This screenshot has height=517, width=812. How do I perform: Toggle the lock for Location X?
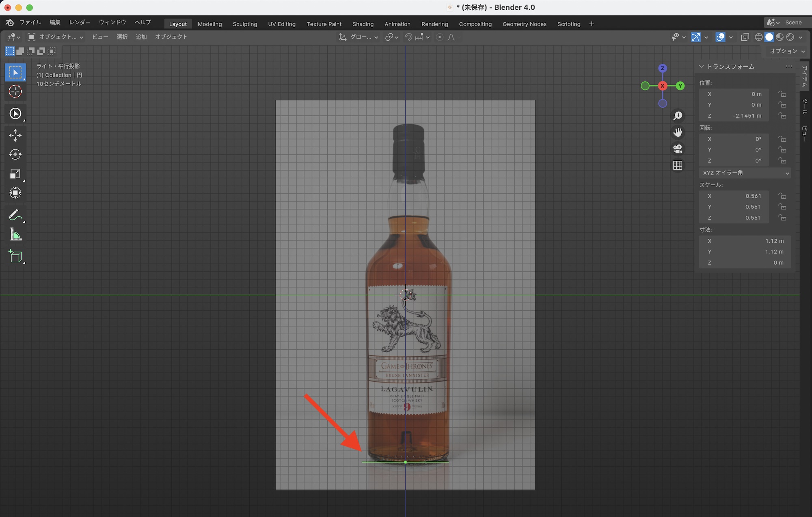(782, 94)
